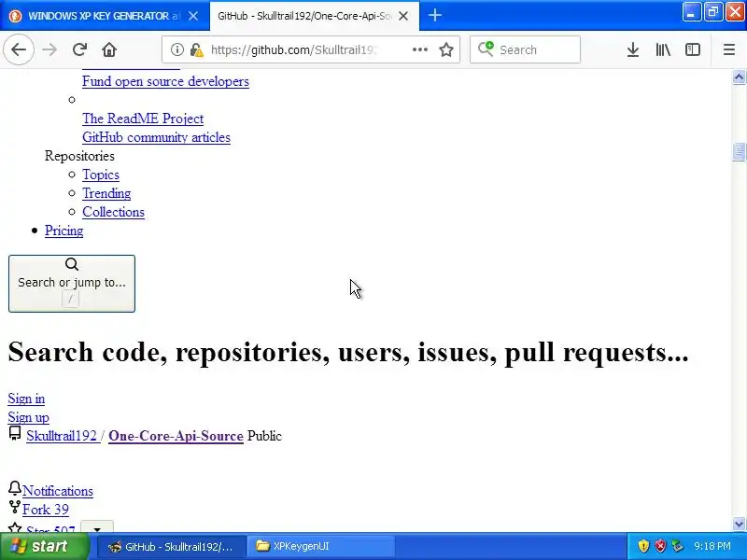The image size is (747, 560).
Task: Click the fork icon beside Fork 39
Action: coord(15,507)
